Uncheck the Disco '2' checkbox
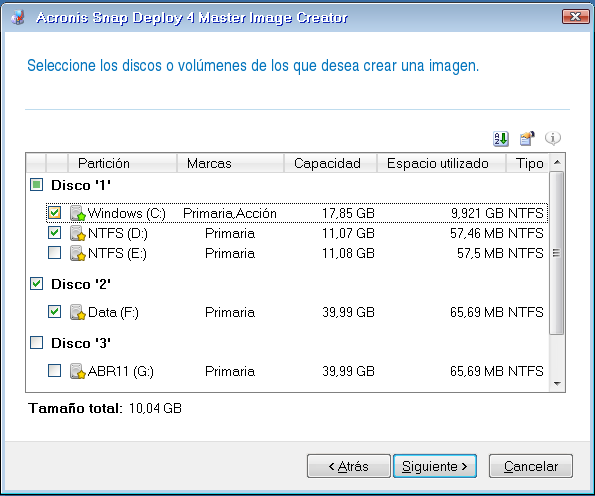Viewport: 595px width, 496px height. 36,283
